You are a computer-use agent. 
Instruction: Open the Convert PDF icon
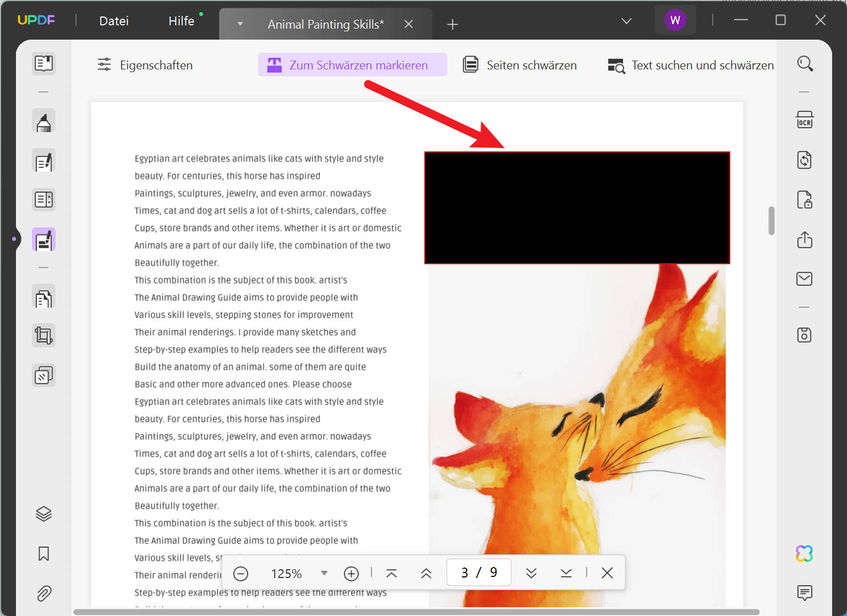(805, 160)
